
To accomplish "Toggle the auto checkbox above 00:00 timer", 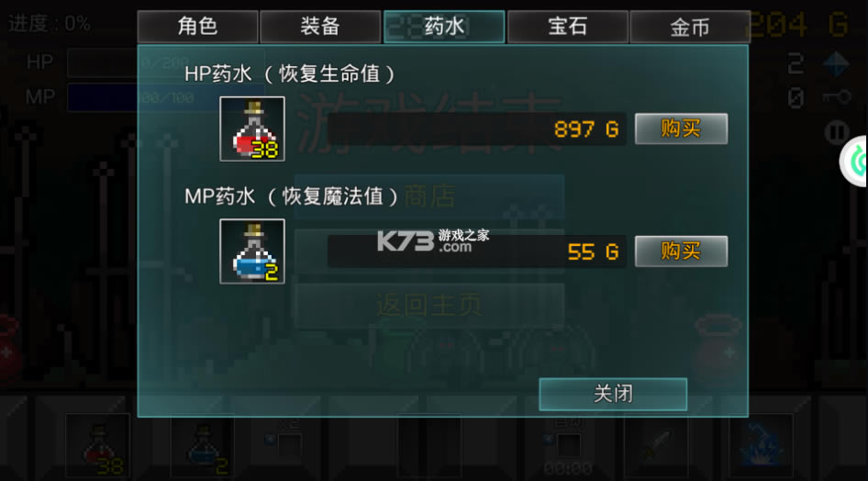I will 569,445.
